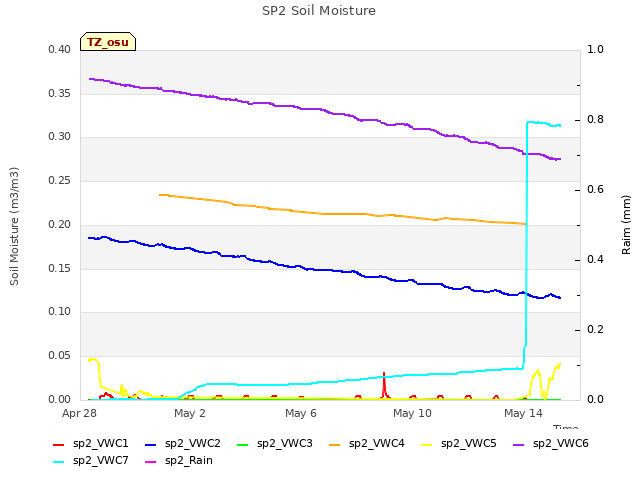
Task: Click the red VWC1 spike near May 9
Action: pyautogui.click(x=384, y=384)
